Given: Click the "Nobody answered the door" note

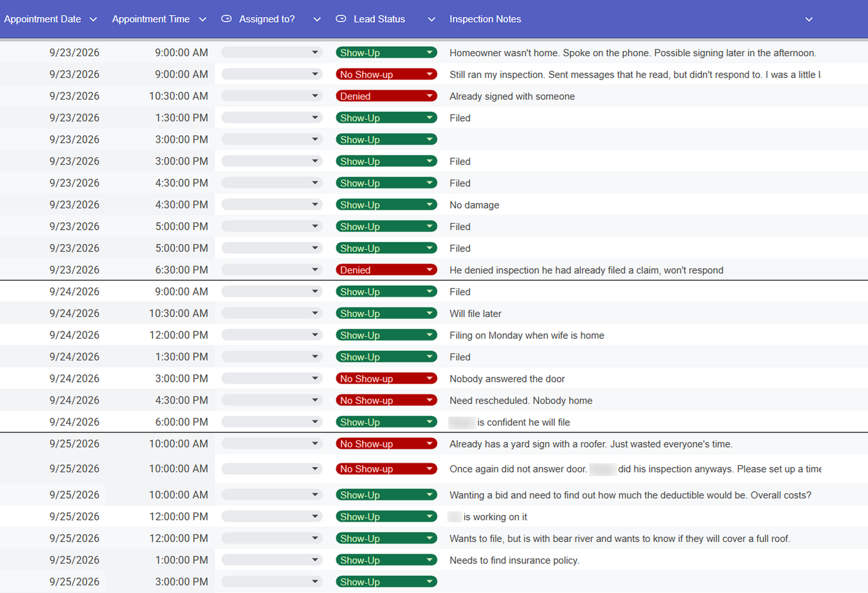Looking at the screenshot, I should pos(507,379).
